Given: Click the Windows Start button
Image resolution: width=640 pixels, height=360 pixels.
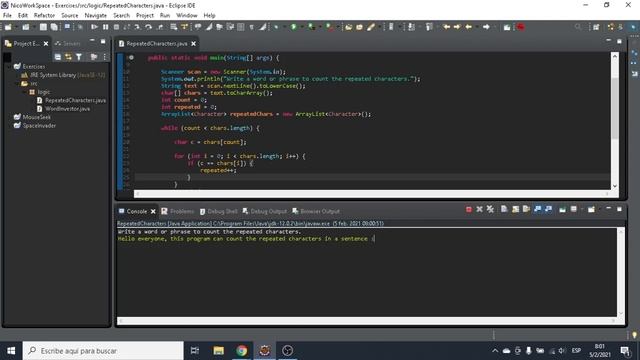Looking at the screenshot, I should [x=11, y=351].
